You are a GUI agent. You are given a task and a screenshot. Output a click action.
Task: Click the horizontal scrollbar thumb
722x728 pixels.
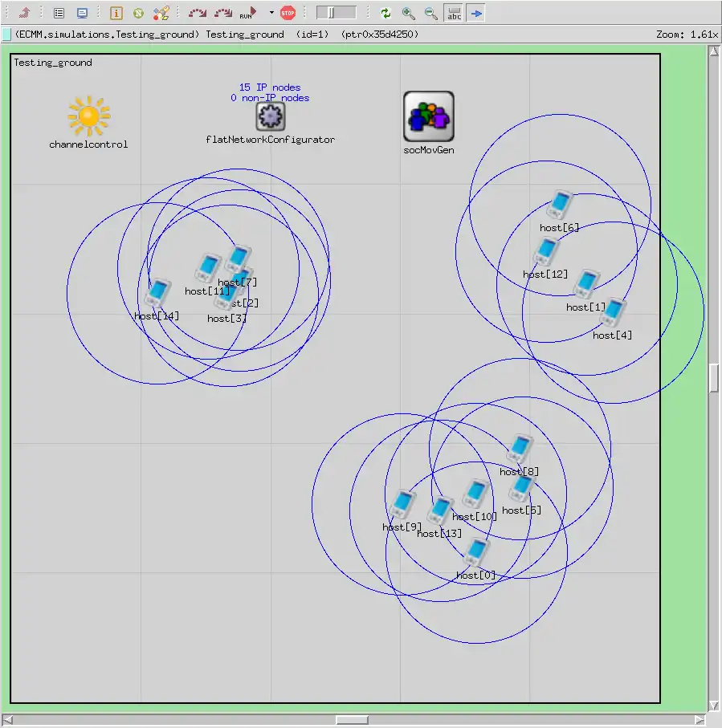[x=353, y=720]
